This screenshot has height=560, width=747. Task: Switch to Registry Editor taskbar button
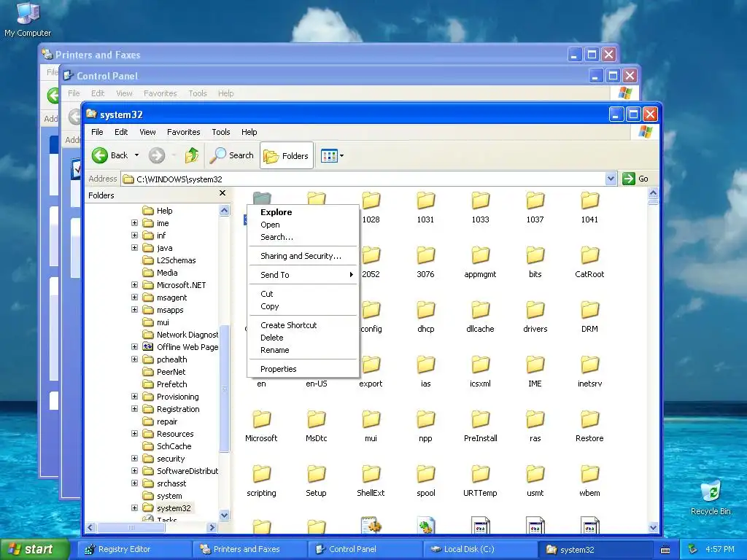coord(134,549)
